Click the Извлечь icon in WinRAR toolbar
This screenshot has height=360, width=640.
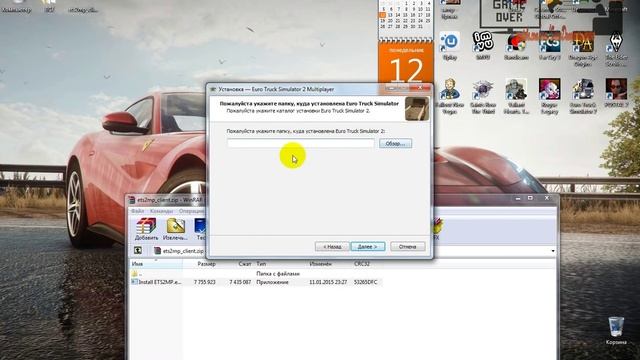pos(175,229)
